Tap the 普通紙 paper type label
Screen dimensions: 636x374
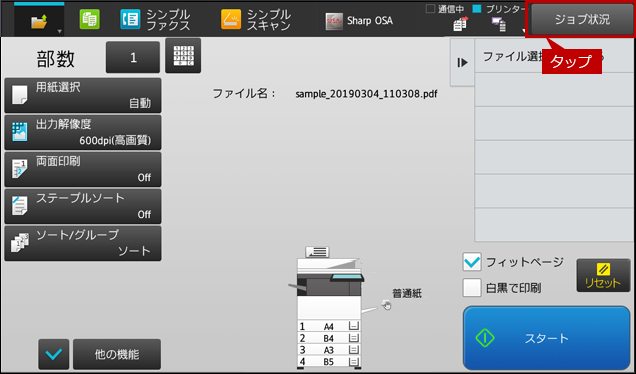(x=407, y=293)
